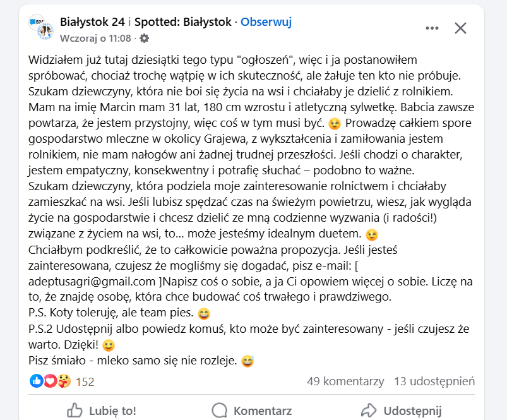This screenshot has width=507, height=420.
Task: Open the Białystok 24 page avatar
Action: click(41, 28)
